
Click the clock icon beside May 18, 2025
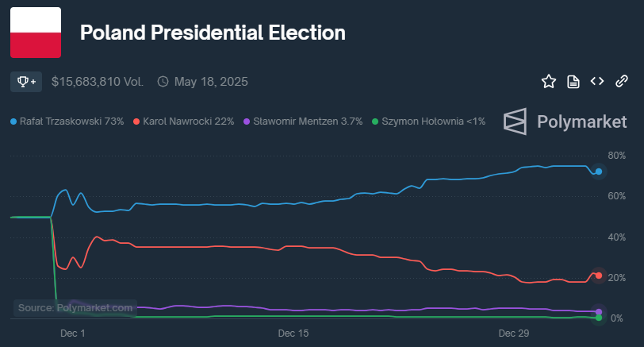[x=163, y=81]
